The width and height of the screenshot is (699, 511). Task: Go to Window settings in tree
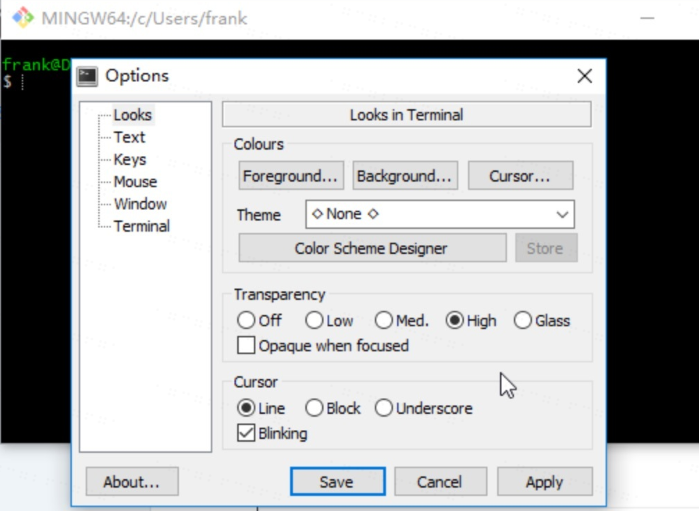(x=140, y=204)
